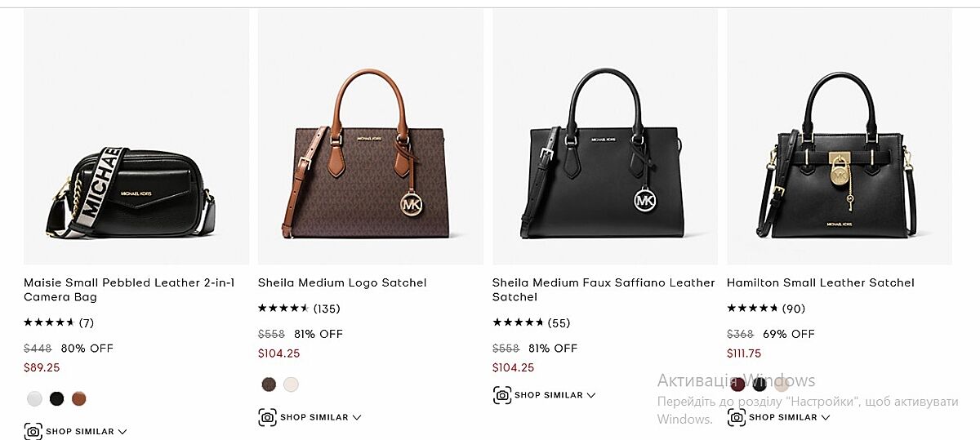This screenshot has width=980, height=440.
Task: Open the star rating showing 135 reviews
Action: tap(298, 309)
